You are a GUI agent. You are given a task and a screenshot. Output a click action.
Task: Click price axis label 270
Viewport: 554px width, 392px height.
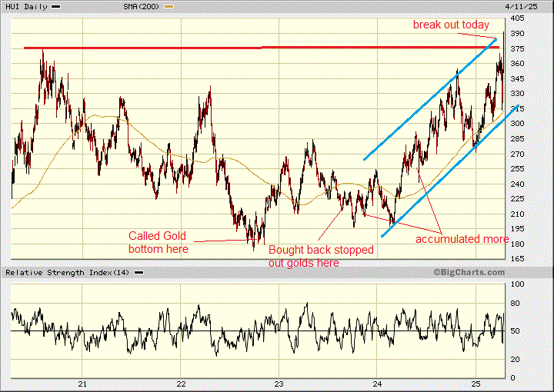pyautogui.click(x=518, y=154)
